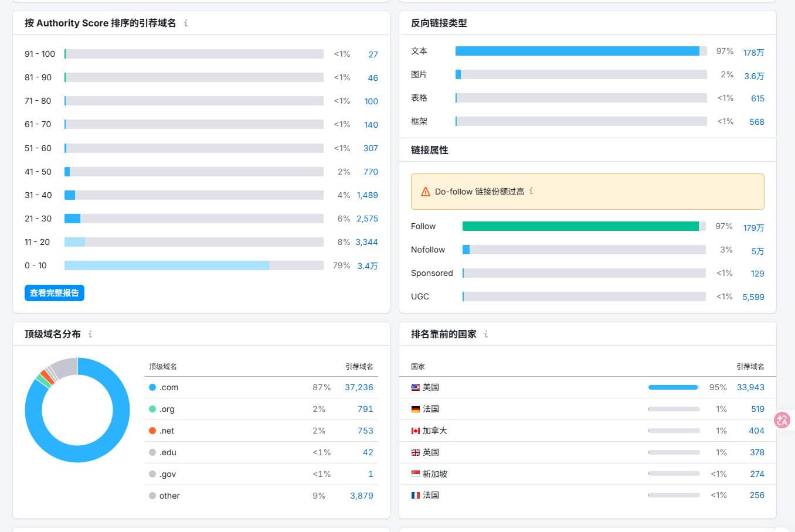
Task: Open the 129 Sponsored links value
Action: (x=757, y=274)
